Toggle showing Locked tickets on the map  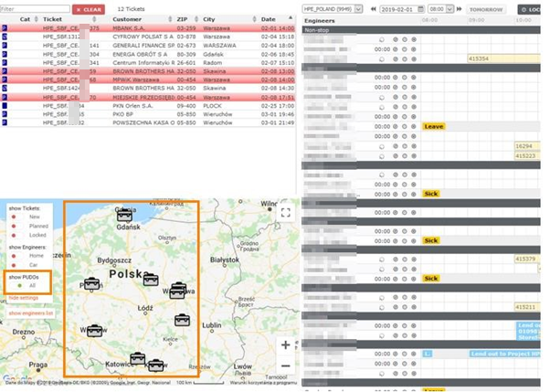click(x=14, y=235)
